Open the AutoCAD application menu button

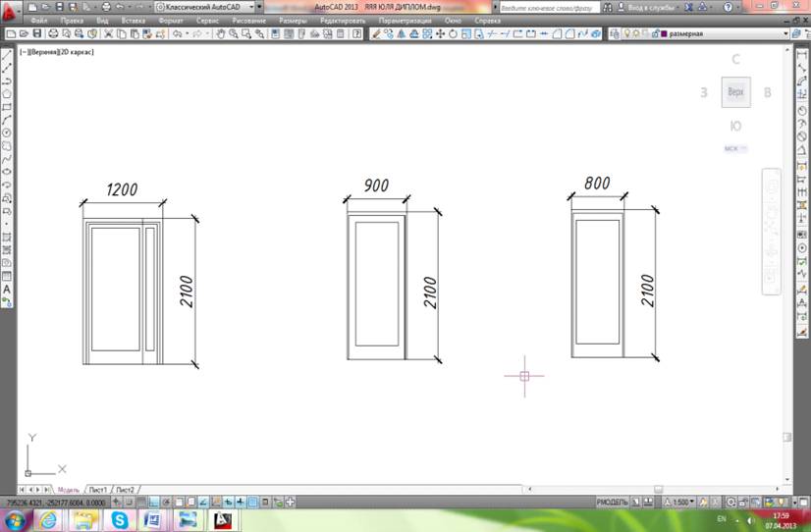(10, 12)
